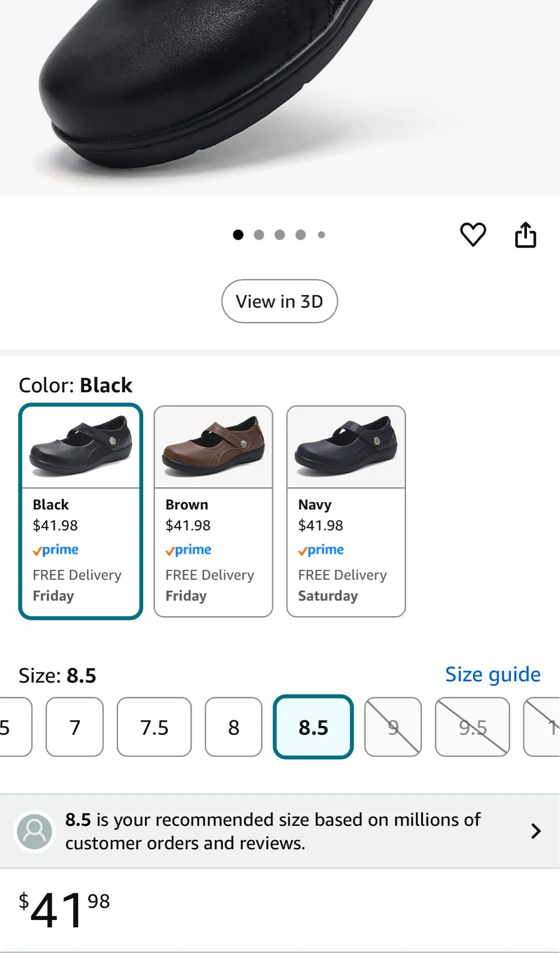Tap the unavailable size 9.5 option
The height and width of the screenshot is (953, 560).
coord(473,727)
